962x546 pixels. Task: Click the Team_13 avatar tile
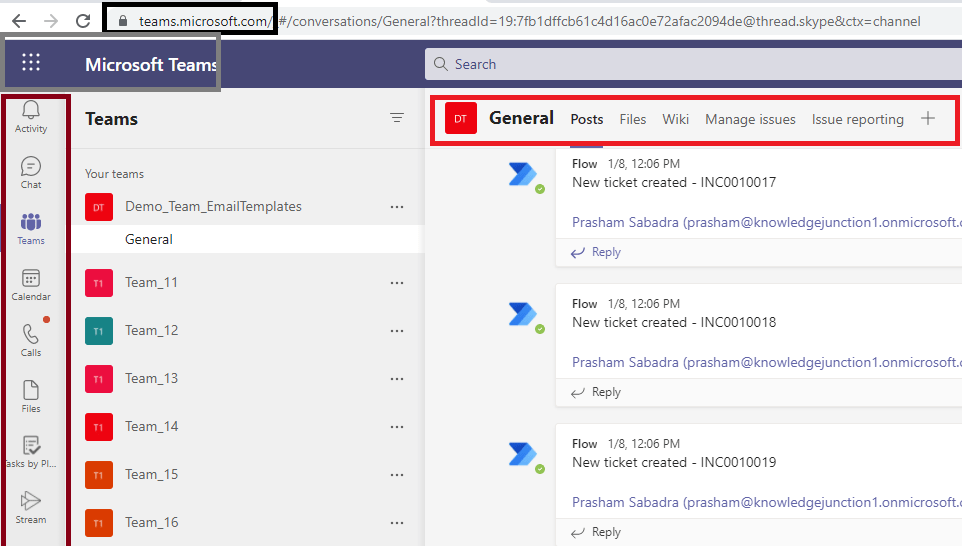tap(99, 379)
